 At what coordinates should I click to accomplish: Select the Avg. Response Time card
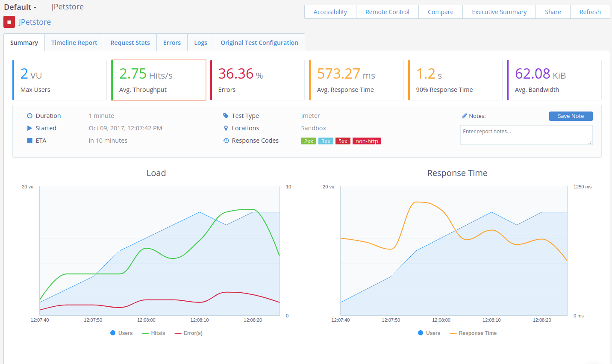pos(356,80)
